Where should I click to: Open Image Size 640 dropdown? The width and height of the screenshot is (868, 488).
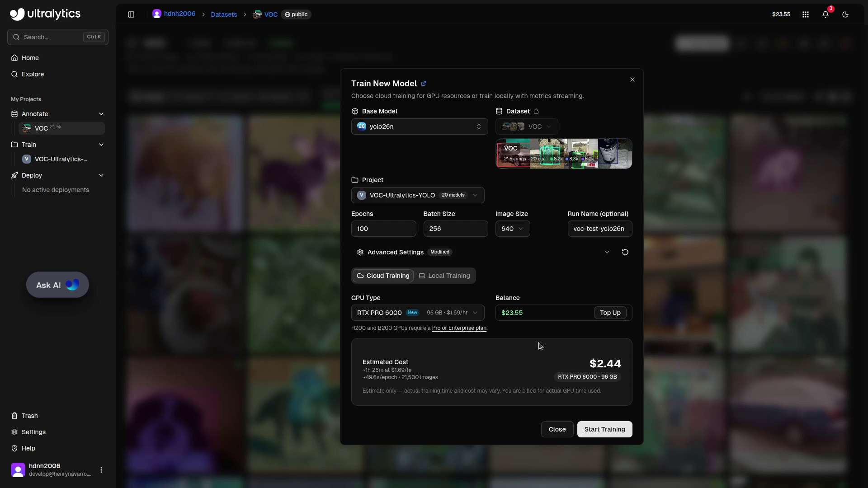tap(512, 229)
